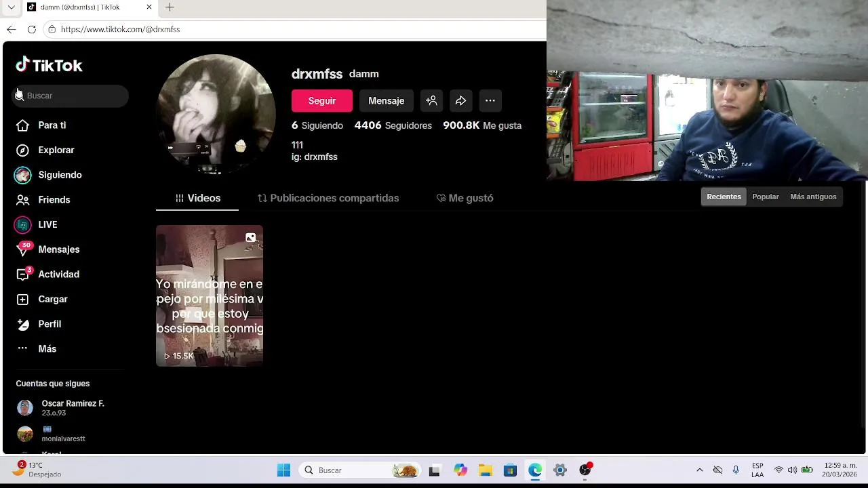Open Settings gear in the taskbar
This screenshot has width=868, height=488.
[x=560, y=470]
